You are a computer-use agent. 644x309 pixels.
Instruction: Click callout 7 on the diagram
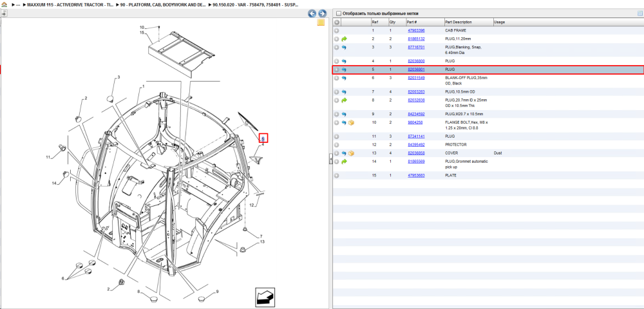[x=261, y=236]
